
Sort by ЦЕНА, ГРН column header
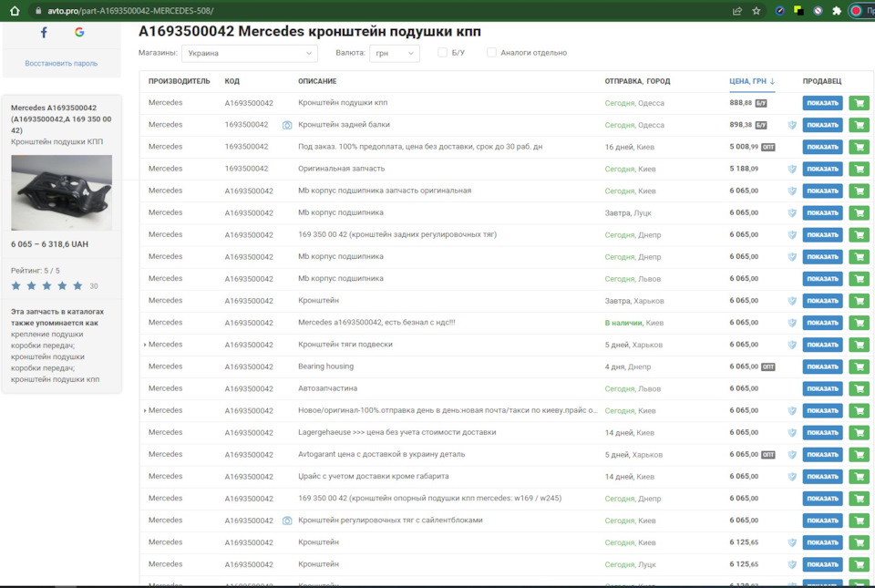[x=752, y=81]
